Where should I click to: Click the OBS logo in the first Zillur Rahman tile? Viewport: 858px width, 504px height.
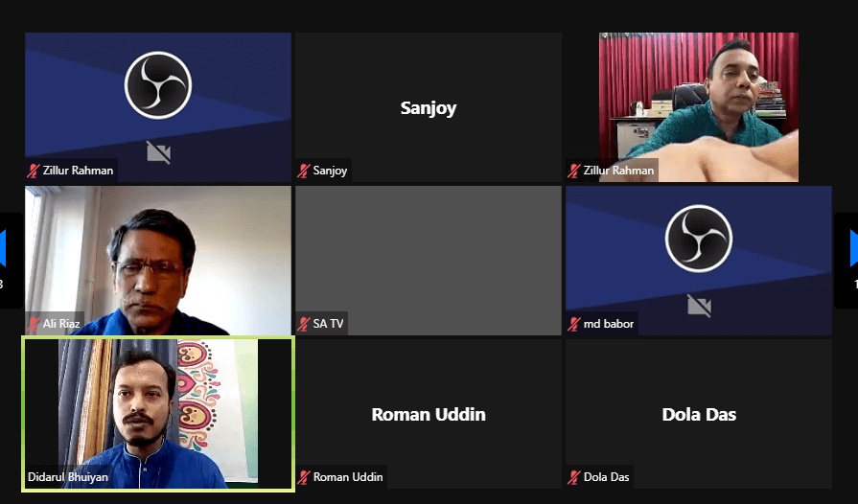tap(158, 85)
